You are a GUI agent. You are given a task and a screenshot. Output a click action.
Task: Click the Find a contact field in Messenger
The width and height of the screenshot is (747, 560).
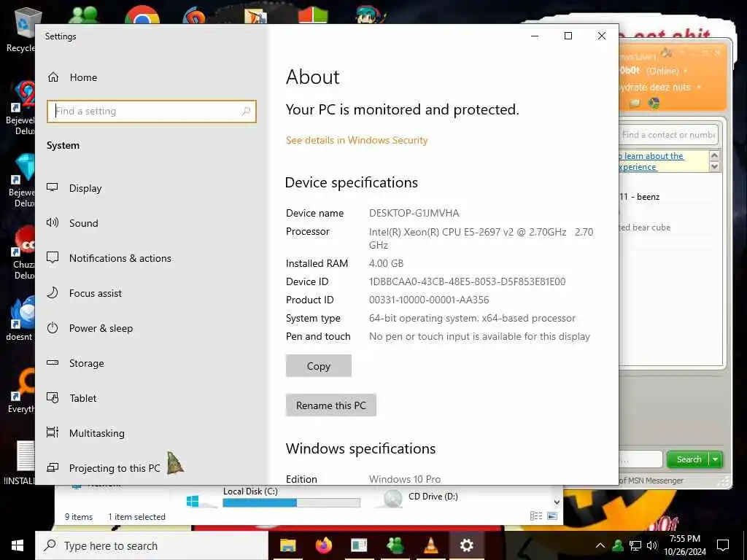(668, 135)
